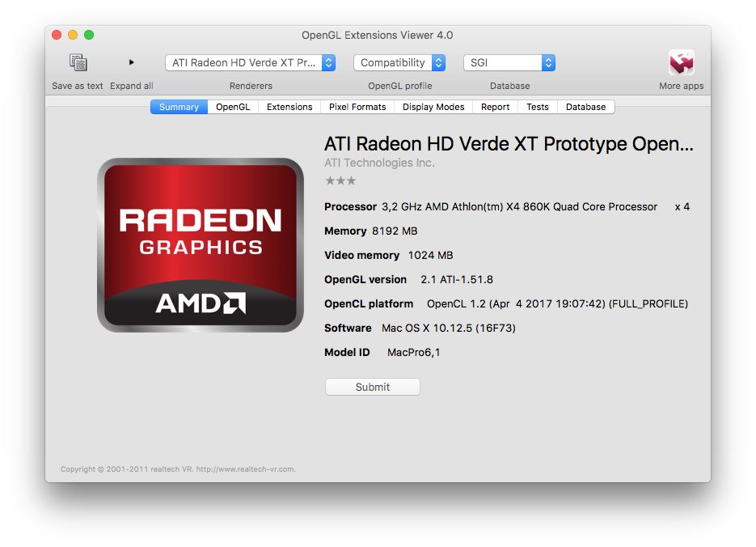This screenshot has width=756, height=547.
Task: Open the OpenGL profile Compatibility dropdown
Action: (x=399, y=62)
